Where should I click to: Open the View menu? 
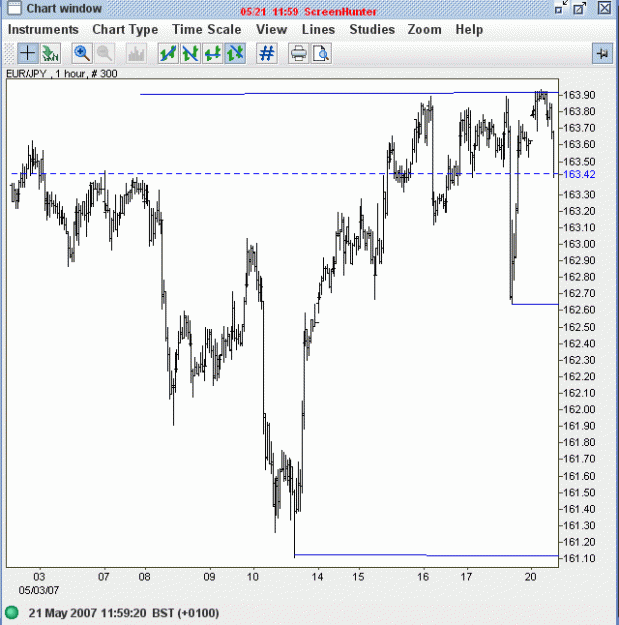(271, 29)
